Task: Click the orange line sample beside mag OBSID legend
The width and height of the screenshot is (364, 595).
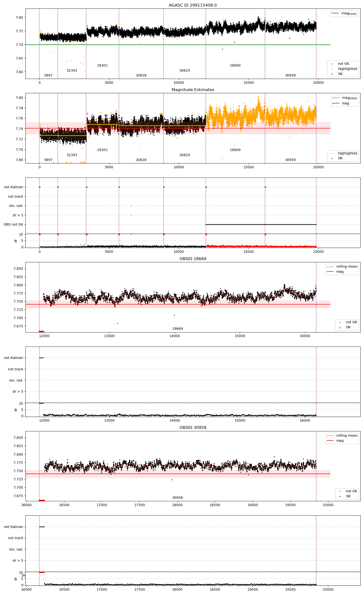Action: point(336,98)
